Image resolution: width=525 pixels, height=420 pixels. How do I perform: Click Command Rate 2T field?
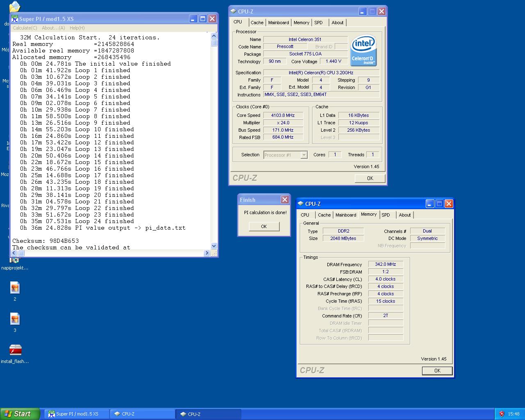[x=386, y=316]
